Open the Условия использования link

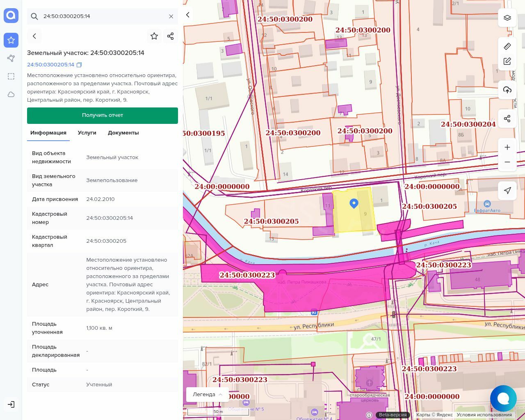click(x=484, y=415)
